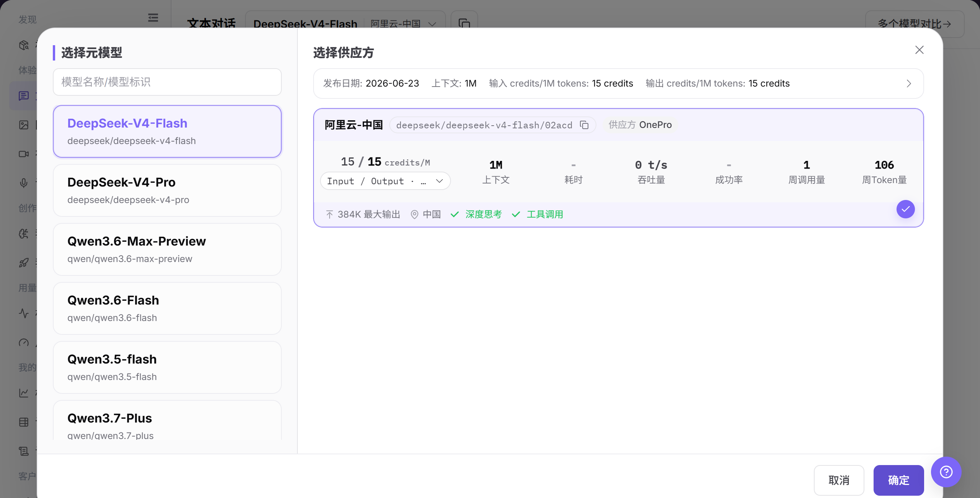Screen dimensions: 980x498
Task: Click the green check beside 工具调用
Action: coord(516,215)
